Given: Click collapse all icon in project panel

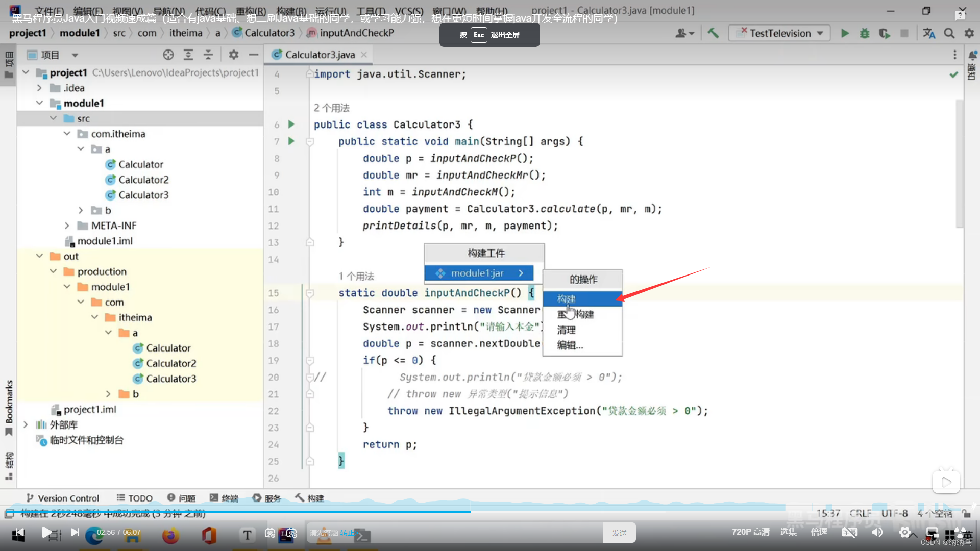Looking at the screenshot, I should pyautogui.click(x=208, y=55).
